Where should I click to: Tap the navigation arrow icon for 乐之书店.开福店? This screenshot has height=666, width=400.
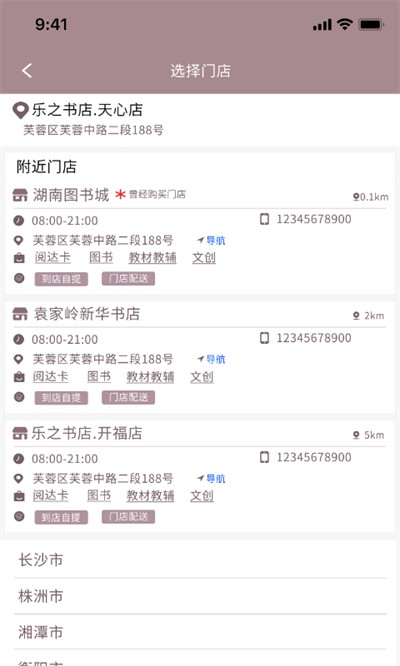201,478
